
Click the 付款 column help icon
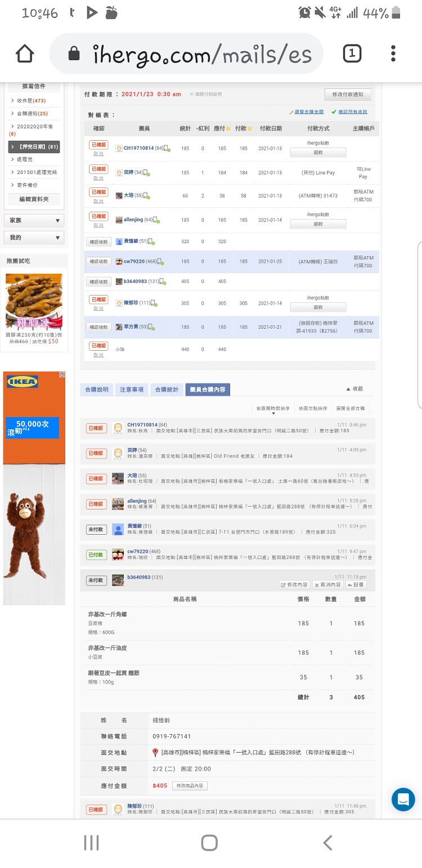249,129
